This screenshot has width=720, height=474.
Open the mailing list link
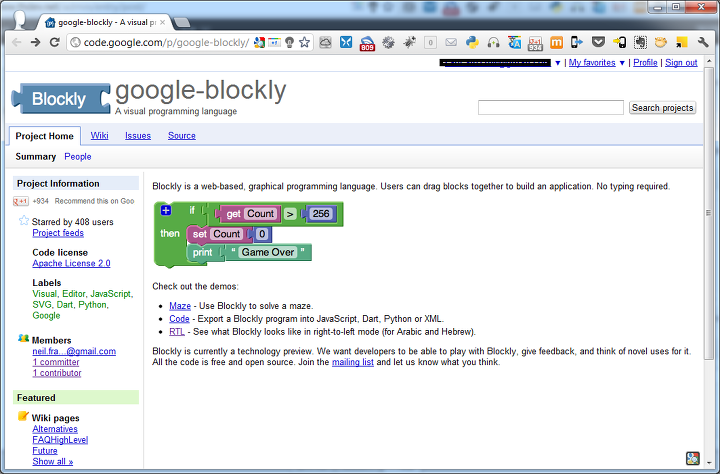click(353, 362)
